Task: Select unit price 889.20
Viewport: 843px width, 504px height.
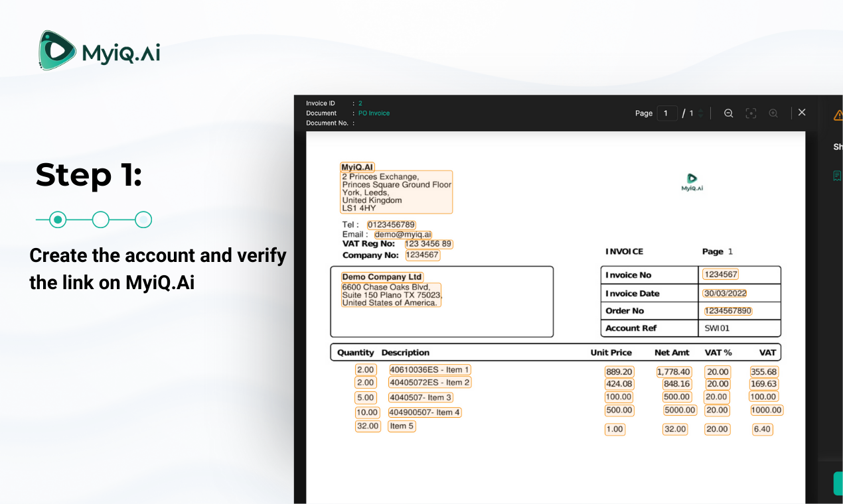Action: point(619,372)
